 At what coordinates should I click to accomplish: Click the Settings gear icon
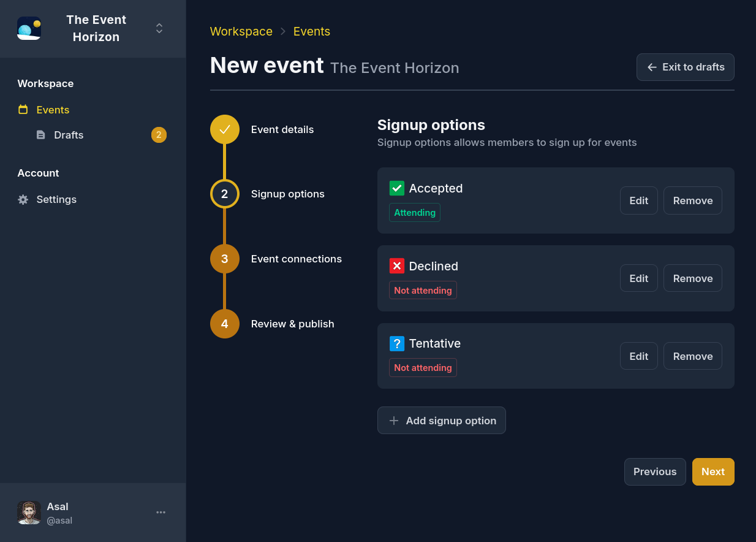pyautogui.click(x=23, y=199)
